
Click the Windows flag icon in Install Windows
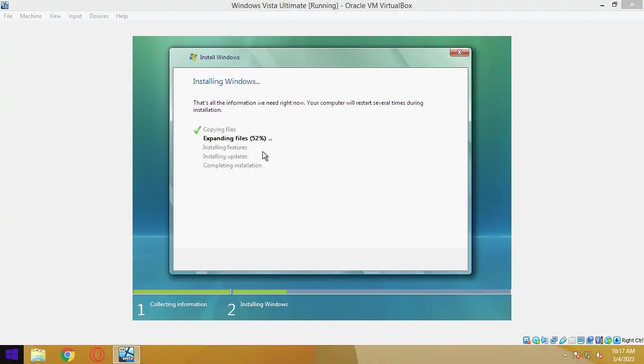tap(193, 57)
